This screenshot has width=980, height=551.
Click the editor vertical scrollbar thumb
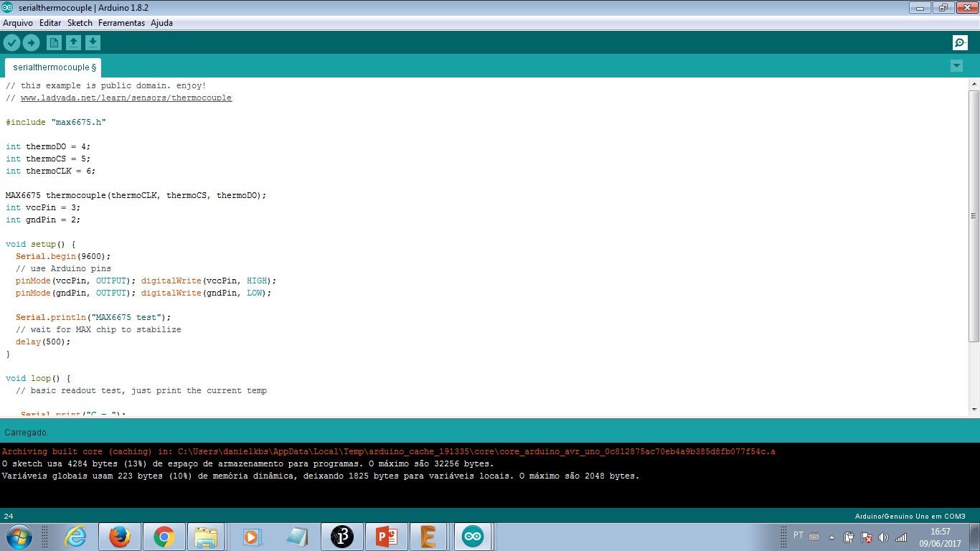(x=974, y=215)
